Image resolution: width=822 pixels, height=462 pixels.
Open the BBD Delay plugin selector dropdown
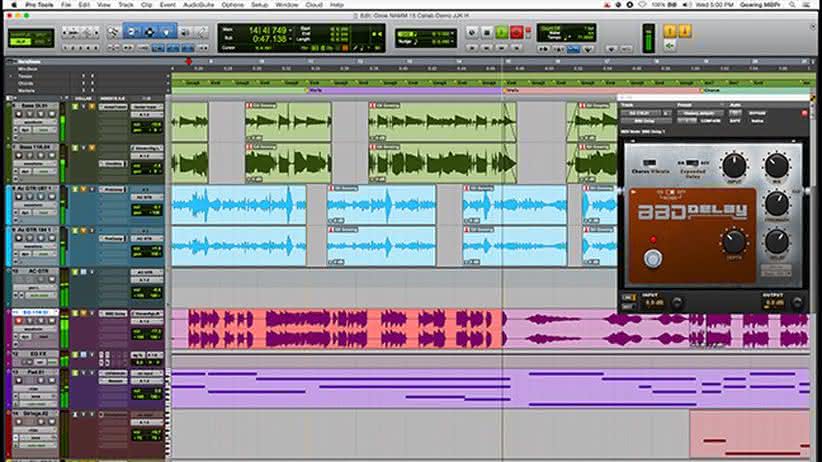pyautogui.click(x=646, y=121)
